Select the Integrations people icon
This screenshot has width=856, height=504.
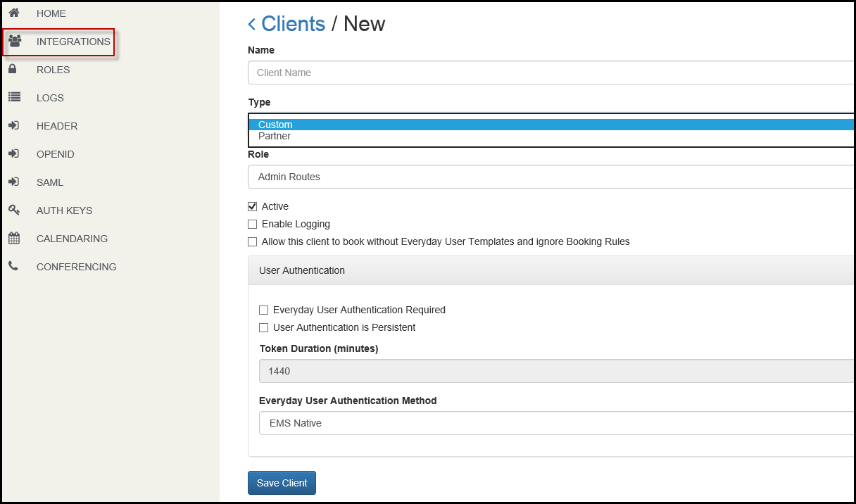15,42
